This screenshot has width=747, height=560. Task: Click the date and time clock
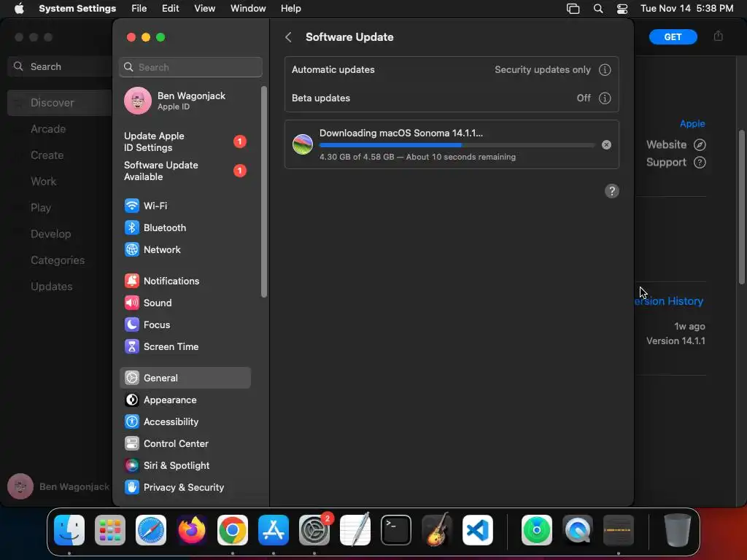coord(686,9)
